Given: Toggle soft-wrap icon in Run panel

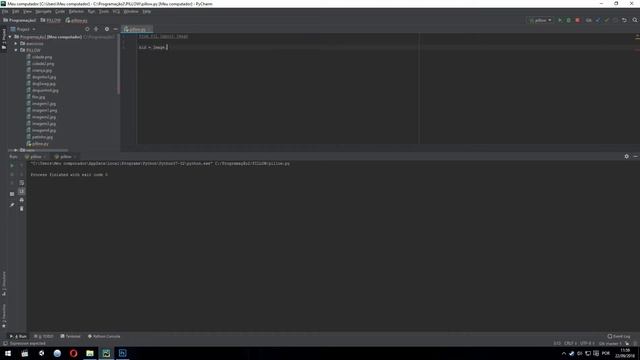Looking at the screenshot, I should click(x=22, y=183).
